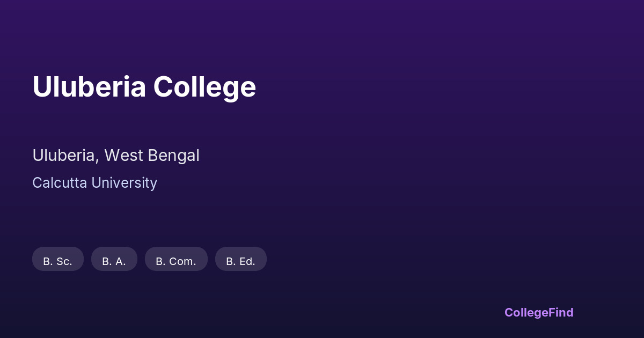
Task: Click 'Uluberia,' in the location line
Action: 65,156
